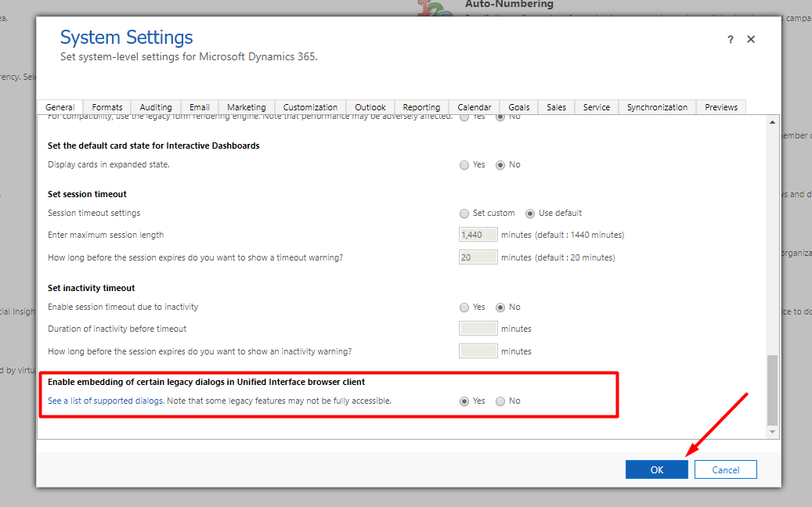The height and width of the screenshot is (507, 812).
Task: Select Yes for embedding legacy dialogs
Action: coord(464,401)
